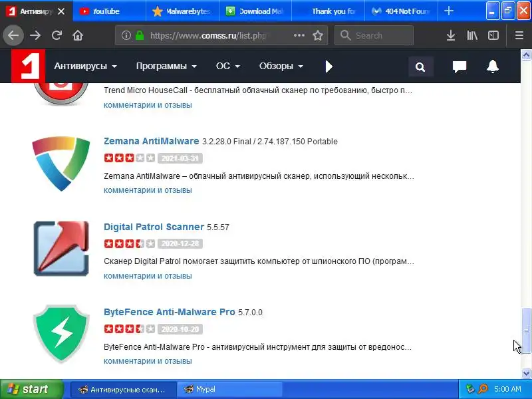Image resolution: width=532 pixels, height=399 pixels.
Task: Click the green tray network icon
Action: pos(470,389)
